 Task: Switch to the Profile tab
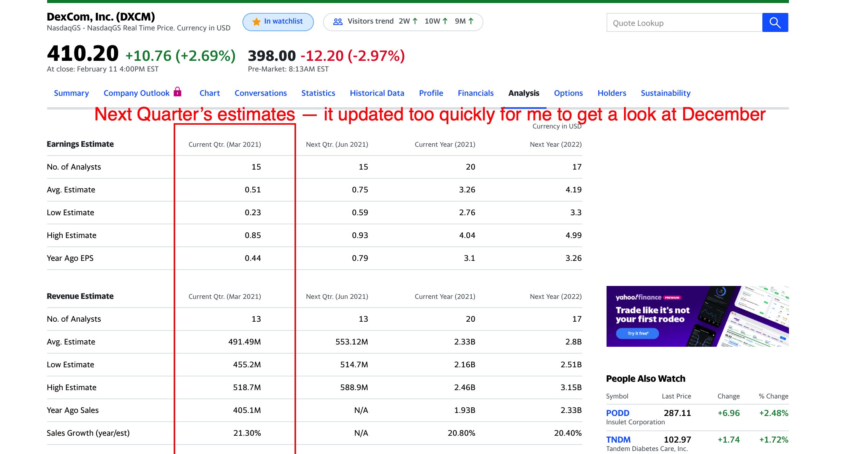[x=431, y=93]
